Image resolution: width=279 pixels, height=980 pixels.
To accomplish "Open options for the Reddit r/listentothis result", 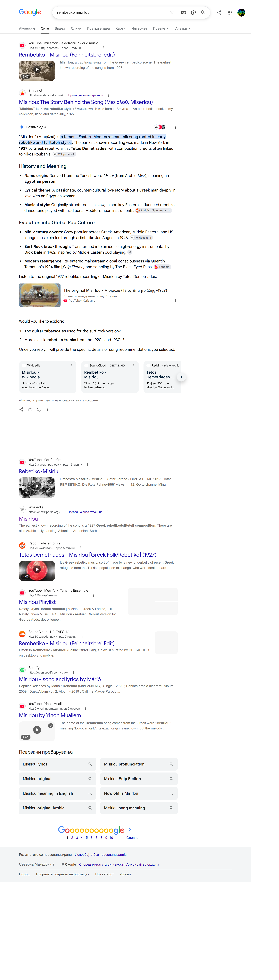I will click(80, 548).
